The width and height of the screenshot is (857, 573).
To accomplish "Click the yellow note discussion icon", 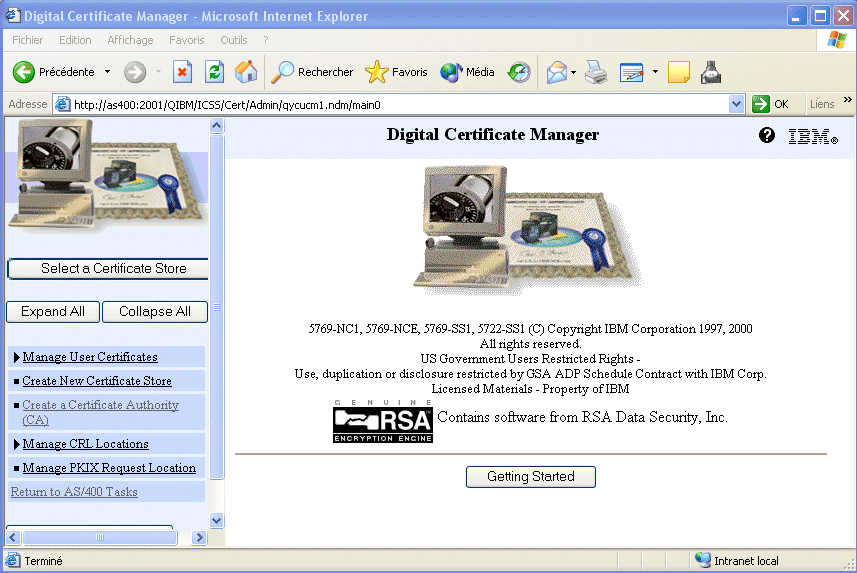I will tap(679, 72).
